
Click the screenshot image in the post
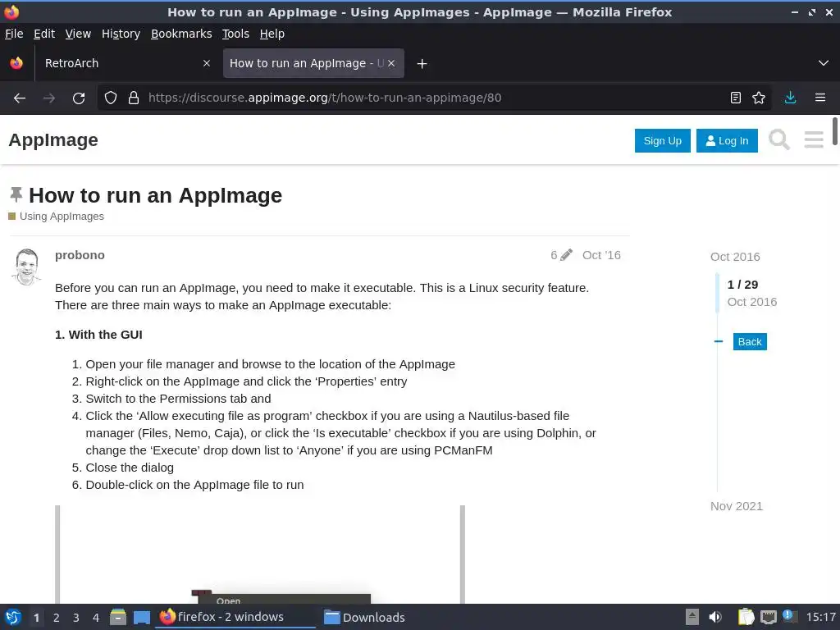(x=260, y=555)
